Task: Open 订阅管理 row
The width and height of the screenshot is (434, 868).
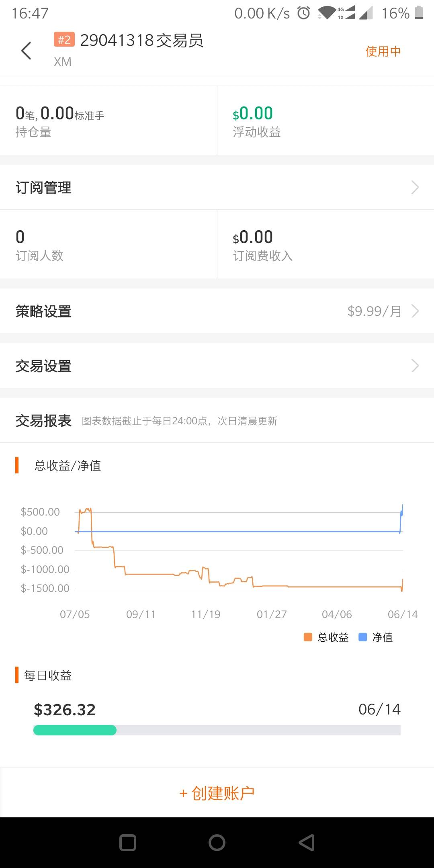Action: click(x=217, y=187)
